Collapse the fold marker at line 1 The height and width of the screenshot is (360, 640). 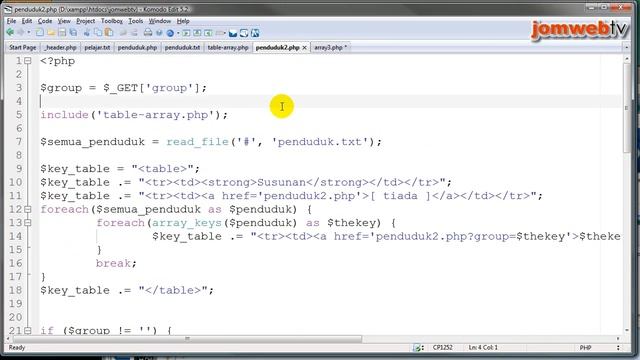(27, 61)
